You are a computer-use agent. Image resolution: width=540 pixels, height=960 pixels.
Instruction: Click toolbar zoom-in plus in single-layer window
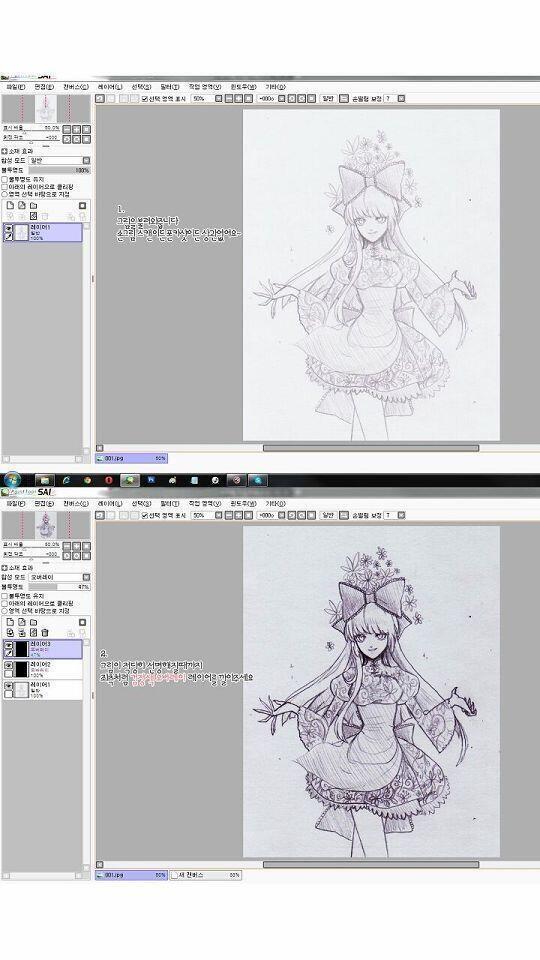click(x=239, y=99)
